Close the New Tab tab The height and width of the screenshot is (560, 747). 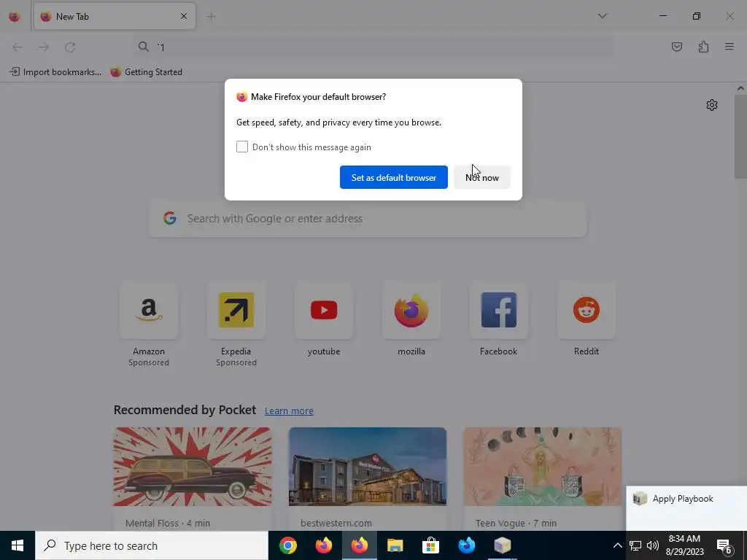184,16
